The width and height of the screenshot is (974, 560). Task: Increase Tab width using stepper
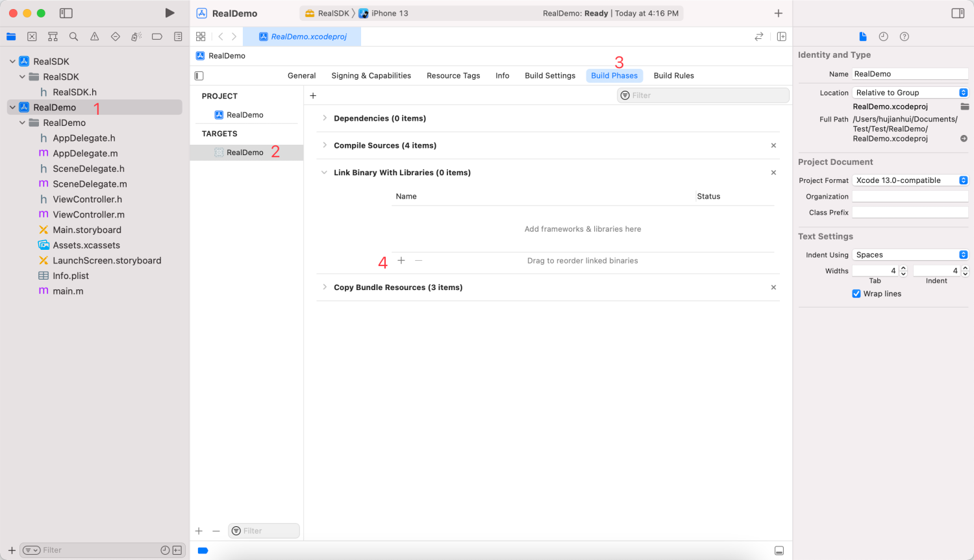pos(903,269)
